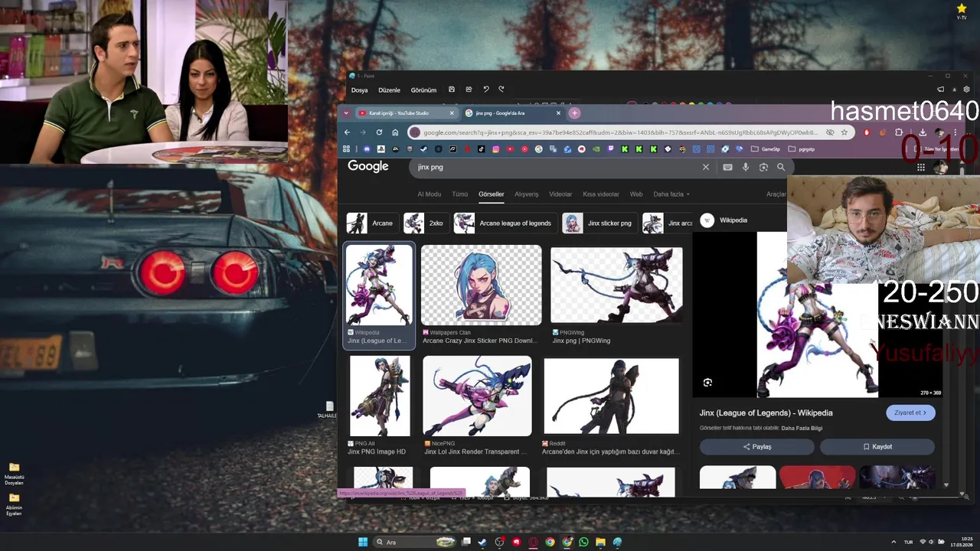Open the GameStp bookmarks folder
Image resolution: width=980 pixels, height=551 pixels.
pos(766,149)
